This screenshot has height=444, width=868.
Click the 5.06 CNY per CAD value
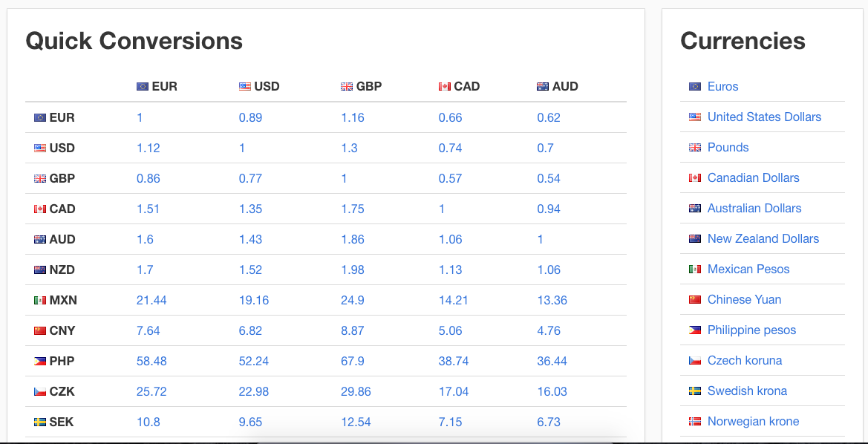[x=450, y=330]
